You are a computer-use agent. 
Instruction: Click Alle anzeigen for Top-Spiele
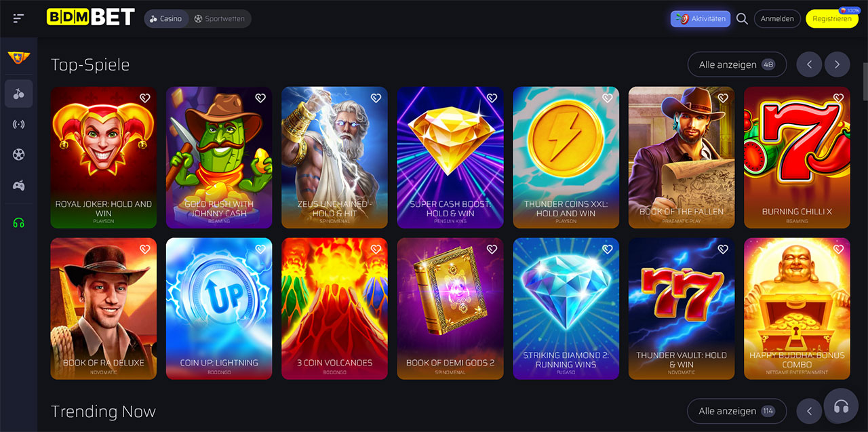(737, 64)
